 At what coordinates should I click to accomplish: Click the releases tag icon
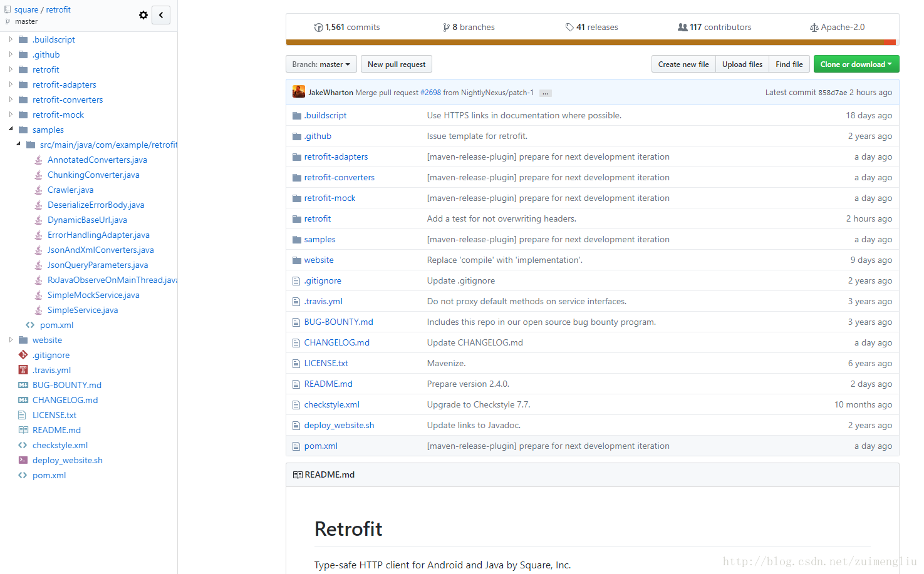(569, 28)
